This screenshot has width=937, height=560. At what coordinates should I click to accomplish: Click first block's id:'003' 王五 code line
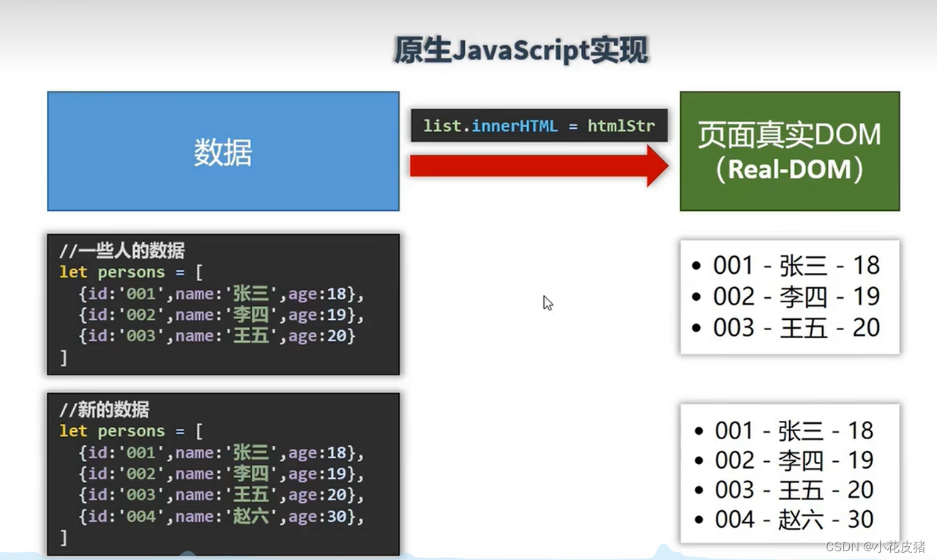[x=217, y=336]
